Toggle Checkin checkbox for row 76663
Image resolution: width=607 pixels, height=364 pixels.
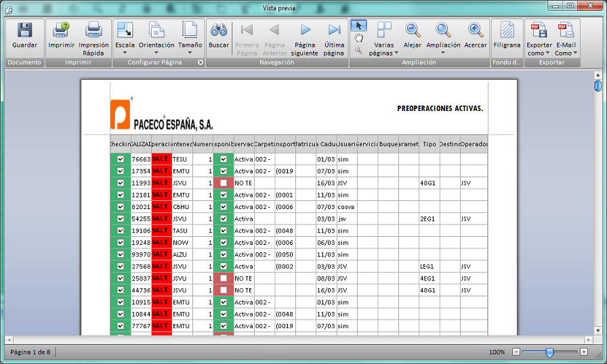click(x=121, y=159)
